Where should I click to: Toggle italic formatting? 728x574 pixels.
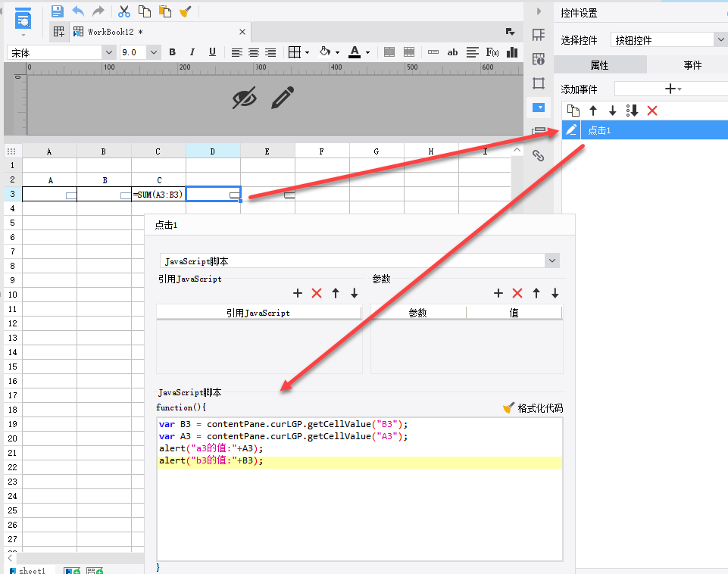coord(192,52)
